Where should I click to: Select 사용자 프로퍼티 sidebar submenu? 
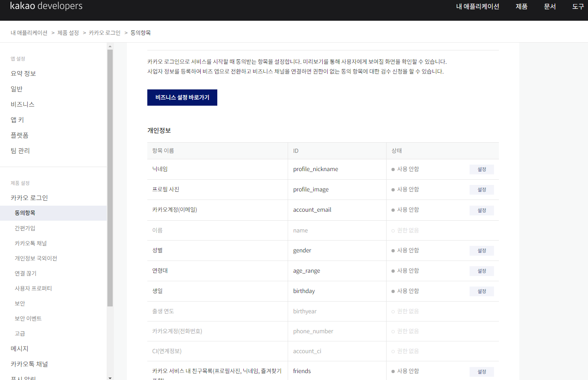(x=33, y=288)
